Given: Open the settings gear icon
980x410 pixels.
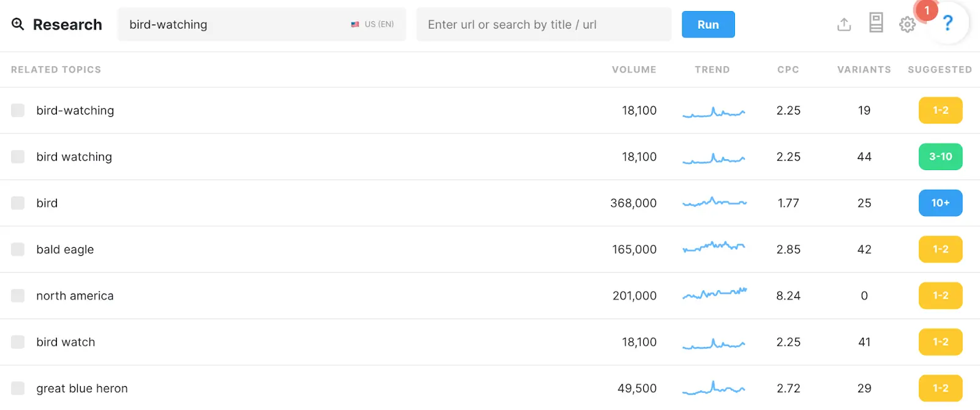Looking at the screenshot, I should (907, 24).
